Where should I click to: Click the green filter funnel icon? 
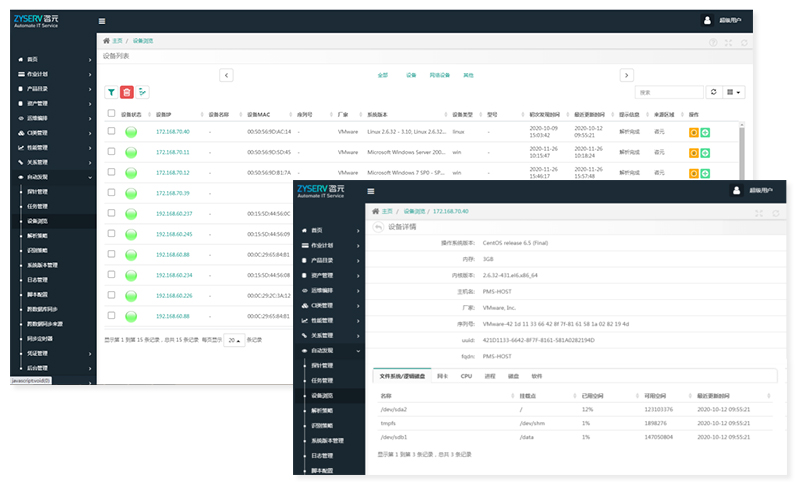click(x=111, y=92)
